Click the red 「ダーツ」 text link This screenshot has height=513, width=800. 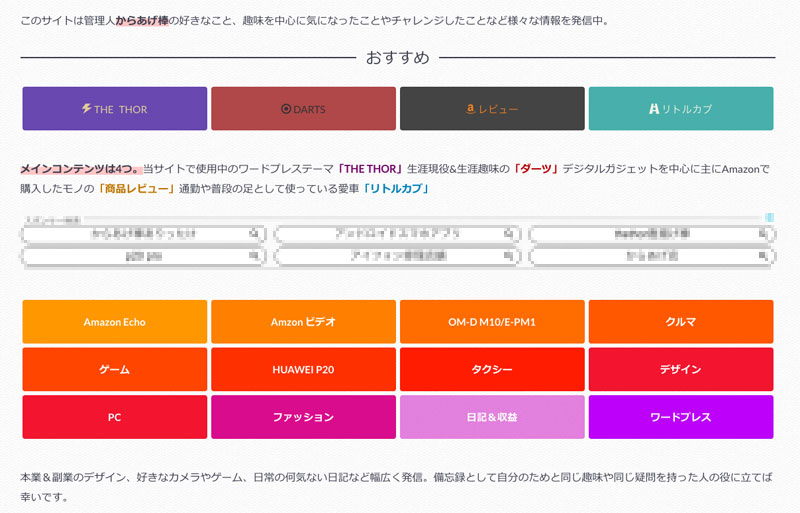click(536, 169)
